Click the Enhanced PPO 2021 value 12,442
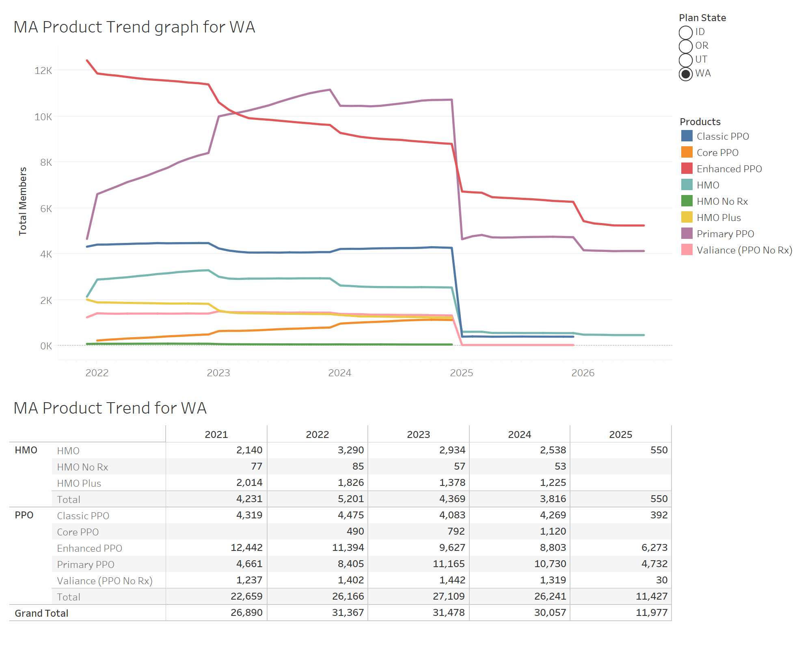812x650 pixels. [x=246, y=548]
